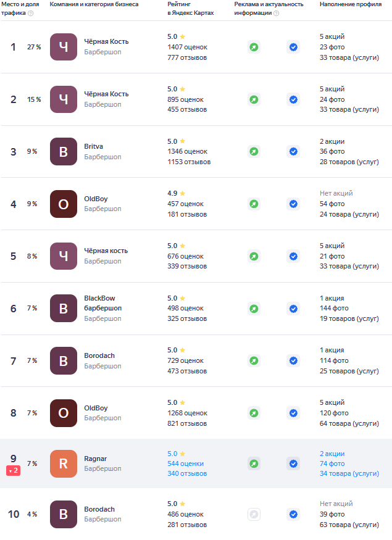392x540 pixels.
Task: Click the green ad icon in row 7 Borodach
Action: (254, 360)
